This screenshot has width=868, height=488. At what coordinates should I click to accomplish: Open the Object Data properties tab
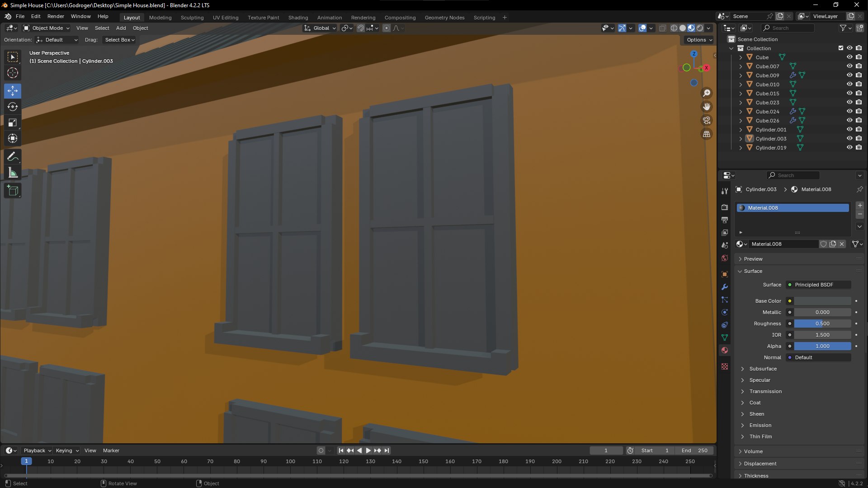click(725, 338)
